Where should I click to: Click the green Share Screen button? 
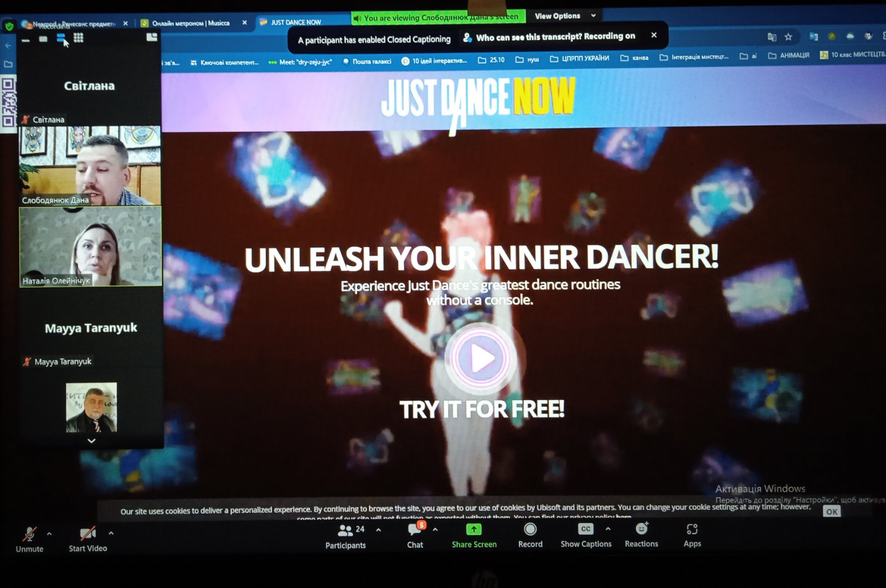coord(474,536)
